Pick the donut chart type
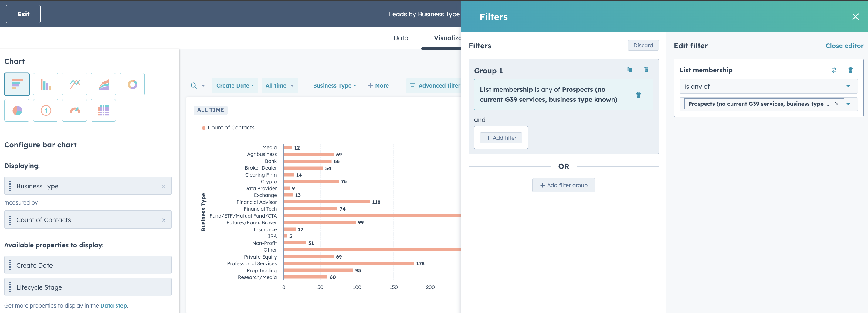The image size is (868, 313). tap(132, 84)
